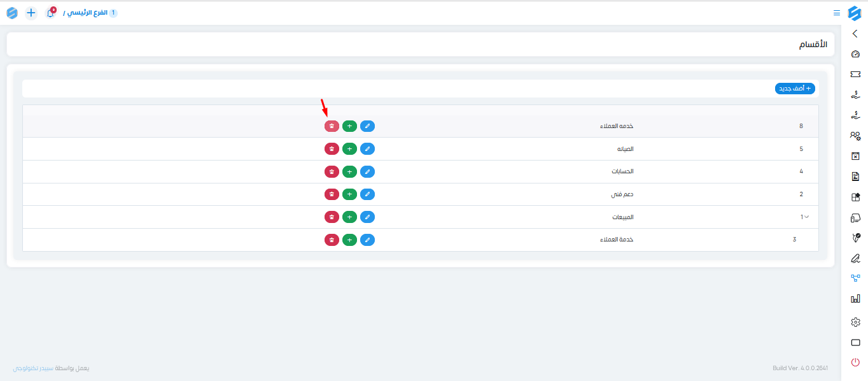Open the document page sidebar icon
Viewport: 868px width, 381px height.
click(x=855, y=176)
